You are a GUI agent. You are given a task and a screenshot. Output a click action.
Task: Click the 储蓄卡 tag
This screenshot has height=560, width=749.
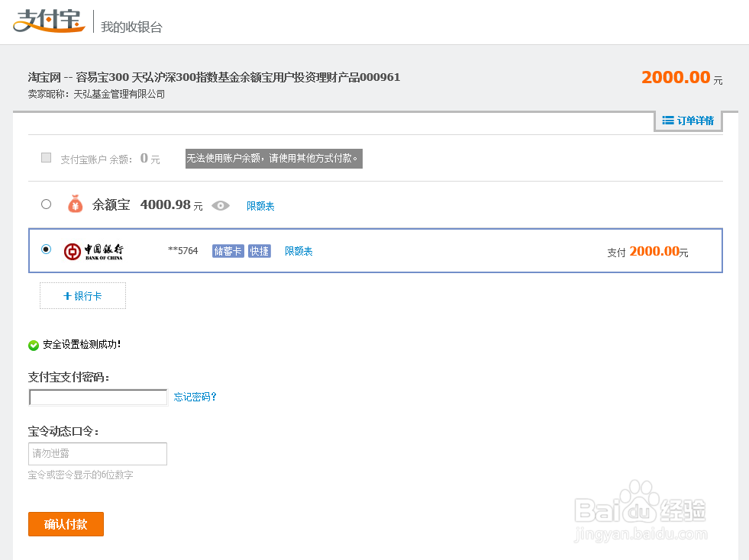coord(228,251)
